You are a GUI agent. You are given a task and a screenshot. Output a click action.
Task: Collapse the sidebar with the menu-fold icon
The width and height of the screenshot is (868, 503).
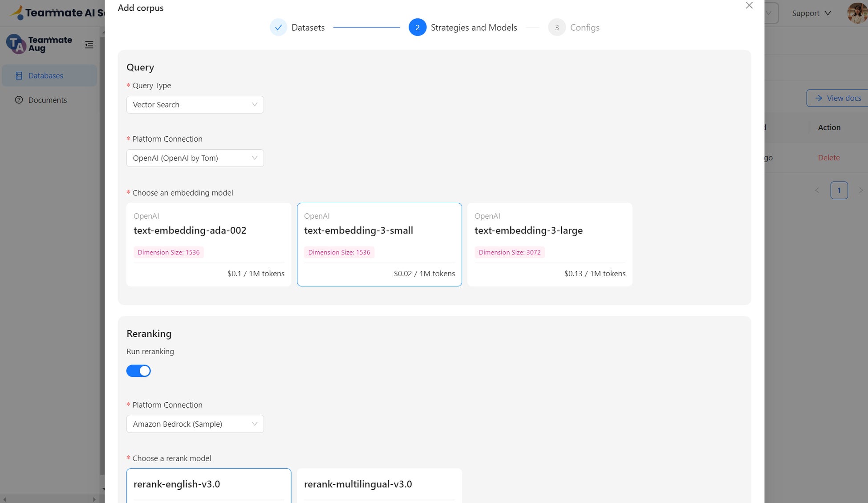tap(89, 45)
